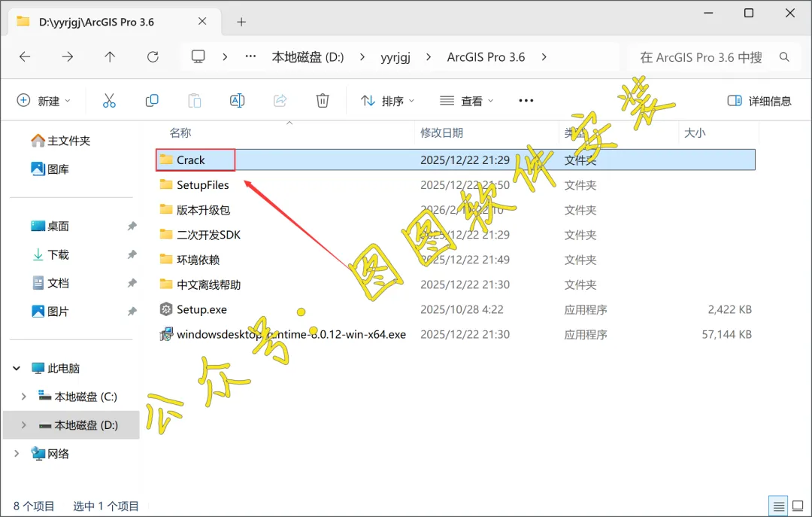Show hidden breadcrumb path via ellipsis
This screenshot has width=812, height=517.
pos(250,56)
